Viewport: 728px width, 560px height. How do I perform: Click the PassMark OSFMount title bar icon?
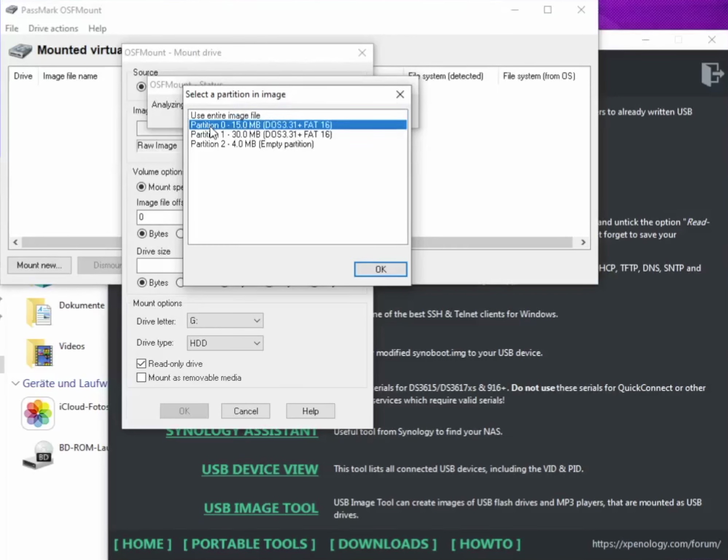coord(11,10)
